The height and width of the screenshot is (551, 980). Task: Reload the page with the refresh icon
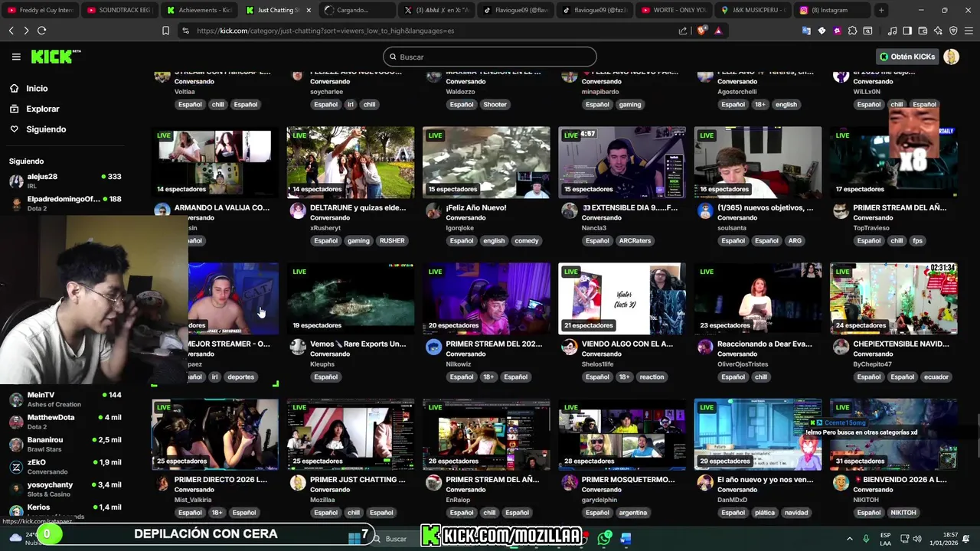click(41, 31)
